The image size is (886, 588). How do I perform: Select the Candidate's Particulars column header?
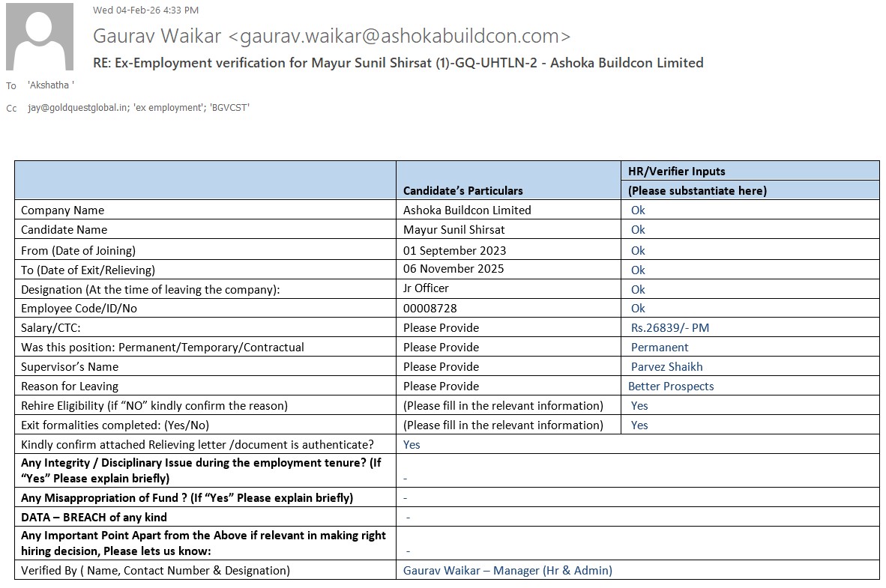(x=462, y=191)
